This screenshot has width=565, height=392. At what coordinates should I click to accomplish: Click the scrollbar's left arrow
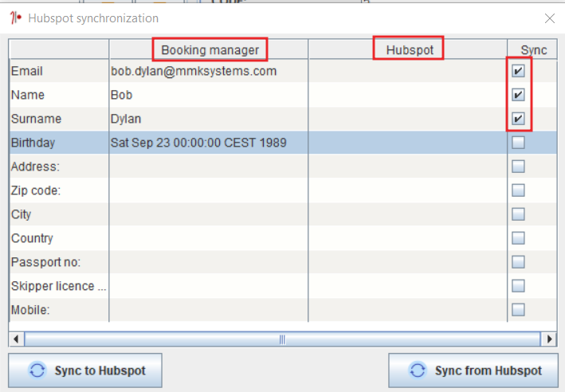(16, 339)
